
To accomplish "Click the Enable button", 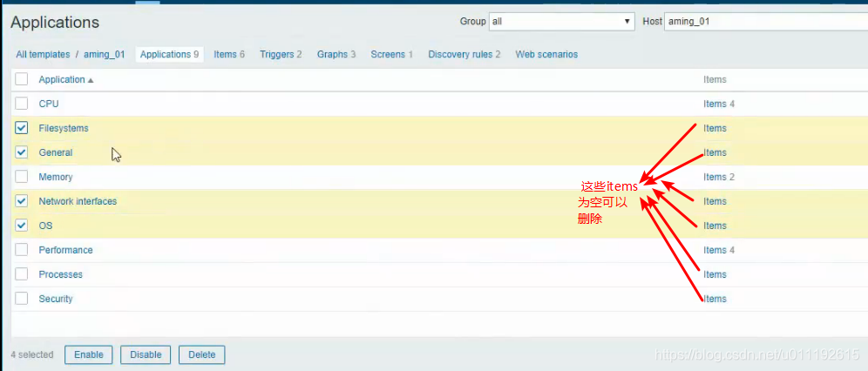I will point(89,354).
